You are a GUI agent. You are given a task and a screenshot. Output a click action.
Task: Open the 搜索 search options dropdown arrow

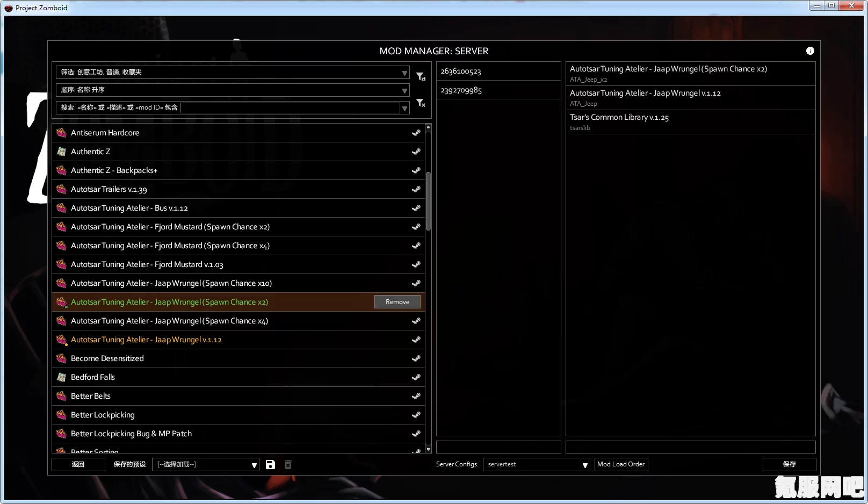click(x=405, y=108)
